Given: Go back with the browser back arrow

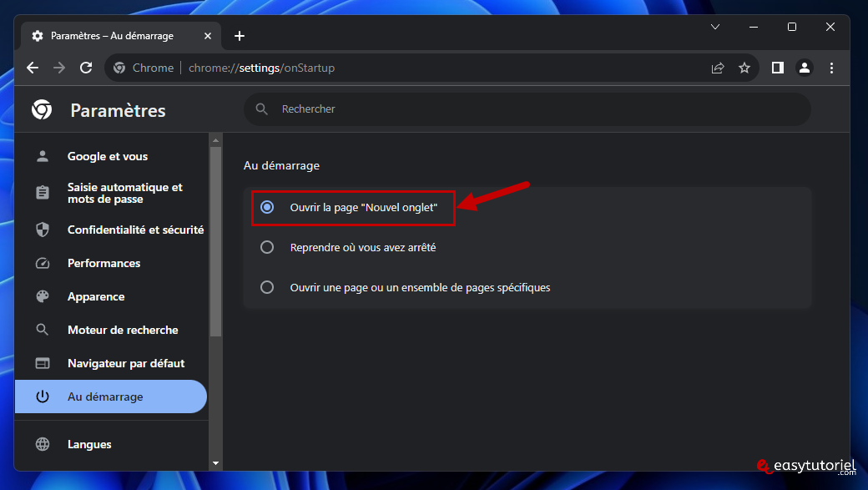Looking at the screenshot, I should pos(33,68).
